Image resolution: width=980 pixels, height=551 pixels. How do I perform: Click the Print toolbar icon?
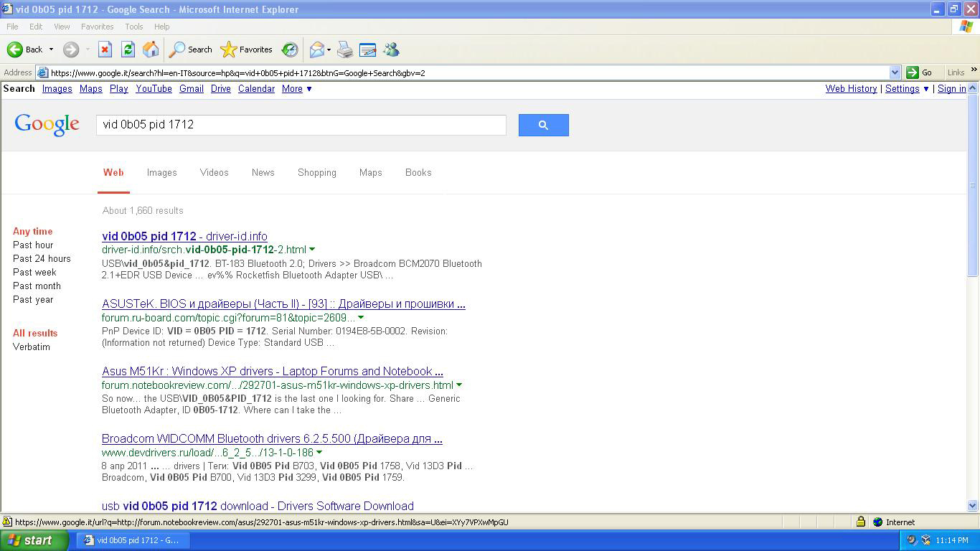345,50
